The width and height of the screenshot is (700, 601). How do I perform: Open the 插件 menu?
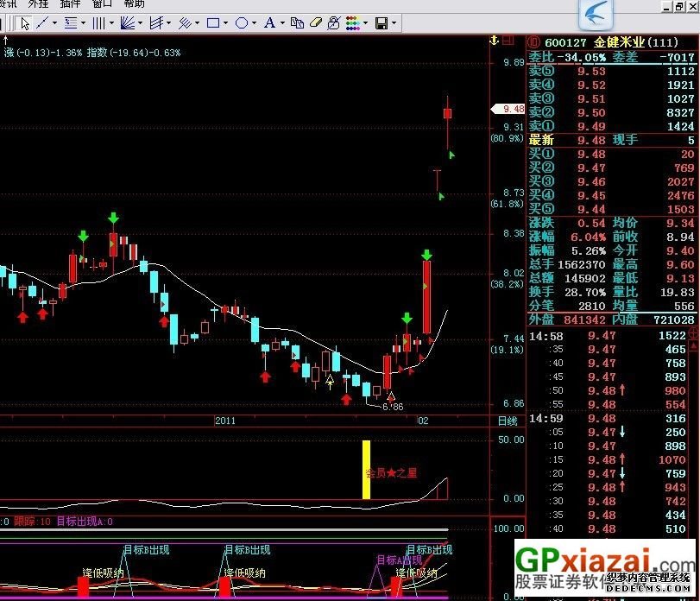[70, 4]
